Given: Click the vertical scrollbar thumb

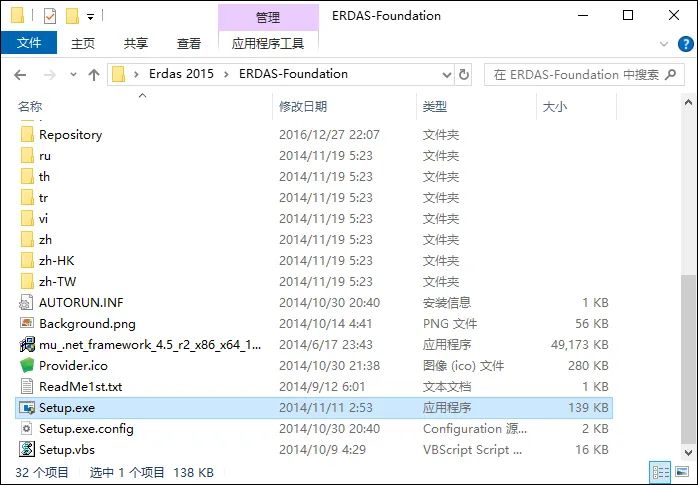Looking at the screenshot, I should (688, 359).
